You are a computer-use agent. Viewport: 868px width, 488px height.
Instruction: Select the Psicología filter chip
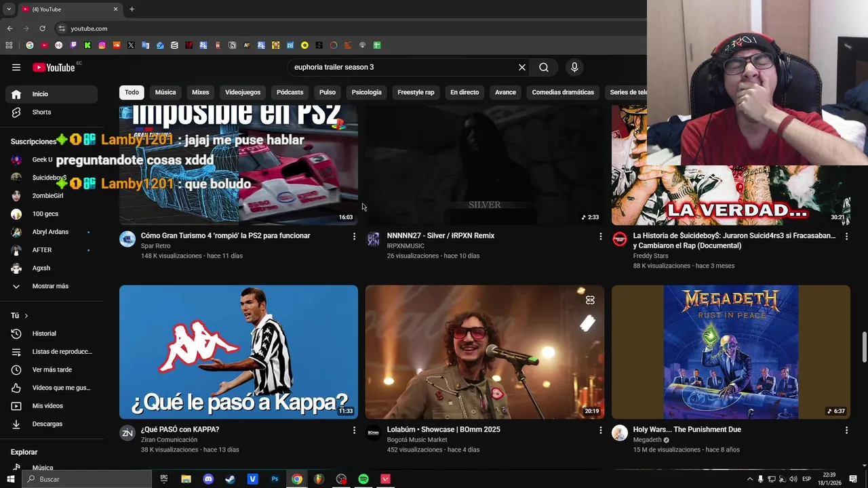(367, 92)
